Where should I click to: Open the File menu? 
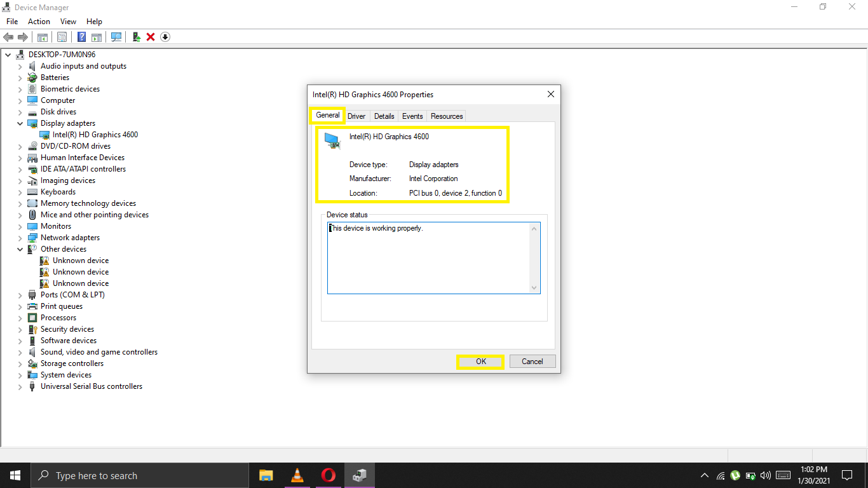(x=12, y=22)
